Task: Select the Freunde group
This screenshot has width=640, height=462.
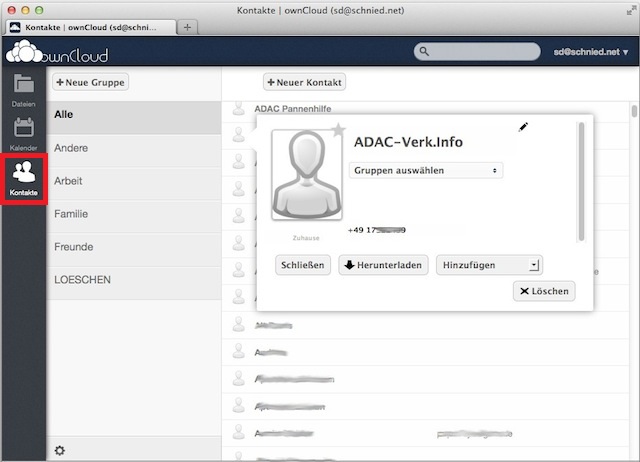Action: pos(134,249)
